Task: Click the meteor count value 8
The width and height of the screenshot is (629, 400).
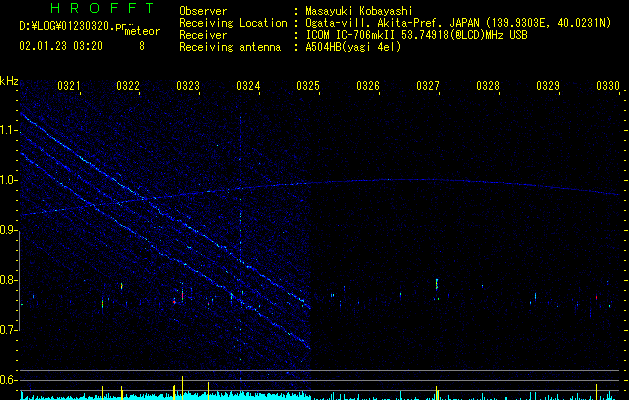Action: [142, 46]
